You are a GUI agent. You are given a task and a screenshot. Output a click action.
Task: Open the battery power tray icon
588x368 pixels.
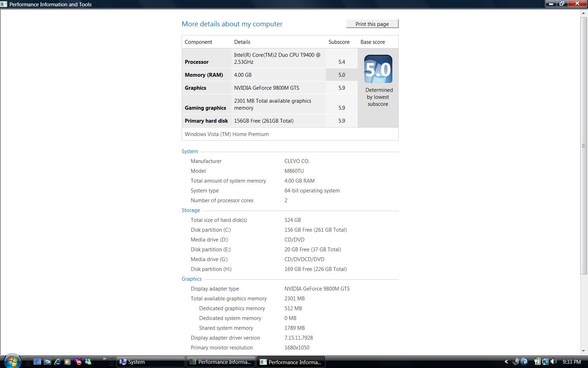click(537, 362)
